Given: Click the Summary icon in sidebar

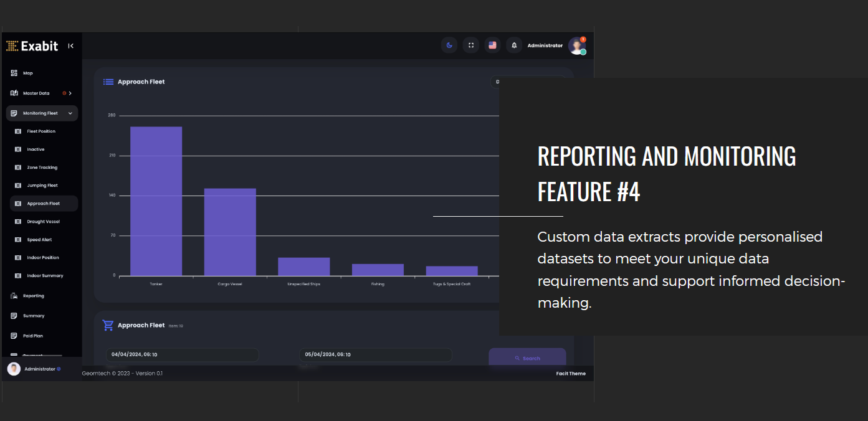Looking at the screenshot, I should pyautogui.click(x=14, y=316).
